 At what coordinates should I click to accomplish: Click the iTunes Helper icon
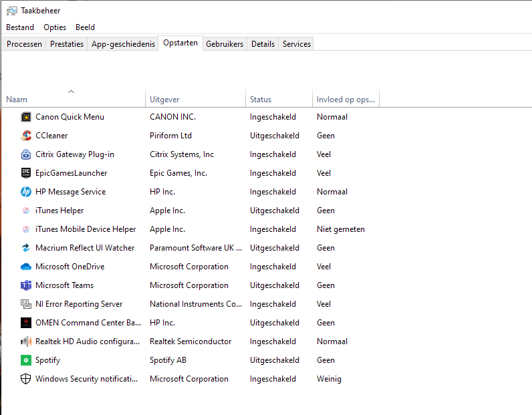(x=26, y=211)
